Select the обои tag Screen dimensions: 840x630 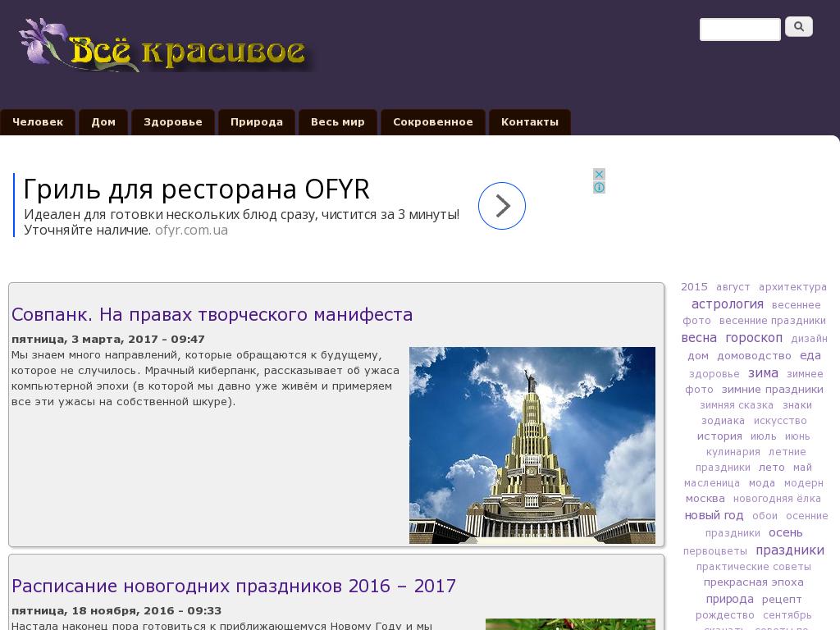pyautogui.click(x=765, y=516)
